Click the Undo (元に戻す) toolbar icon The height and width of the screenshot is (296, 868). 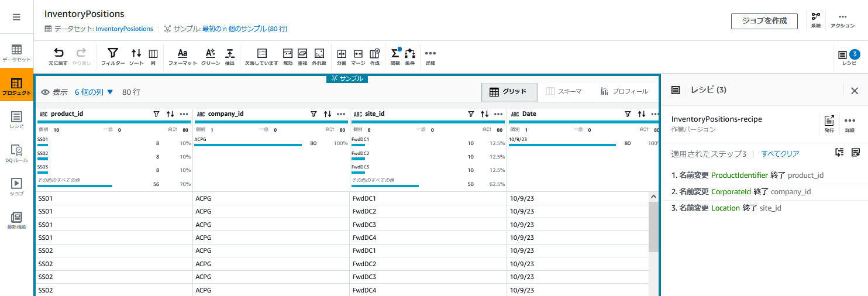coord(58,56)
